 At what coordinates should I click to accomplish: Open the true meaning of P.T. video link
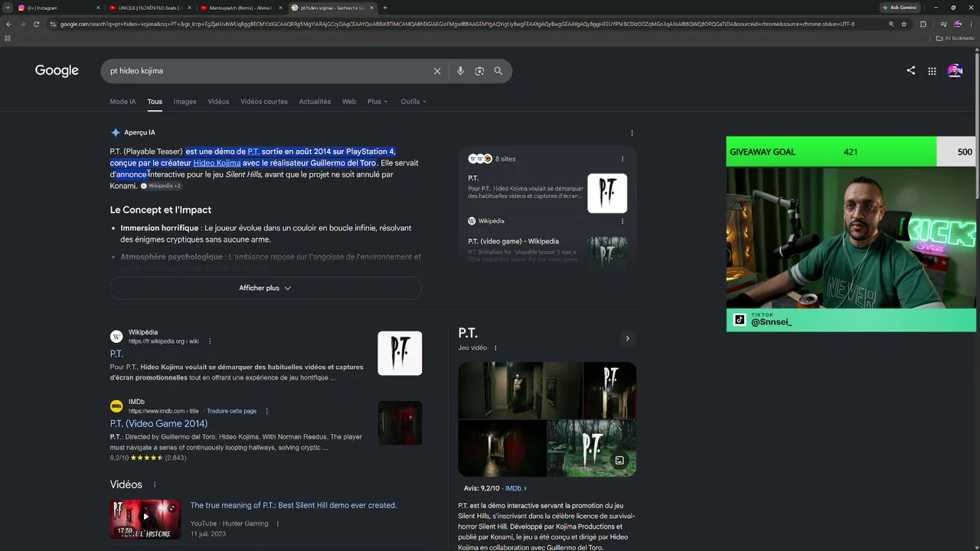[x=293, y=505]
